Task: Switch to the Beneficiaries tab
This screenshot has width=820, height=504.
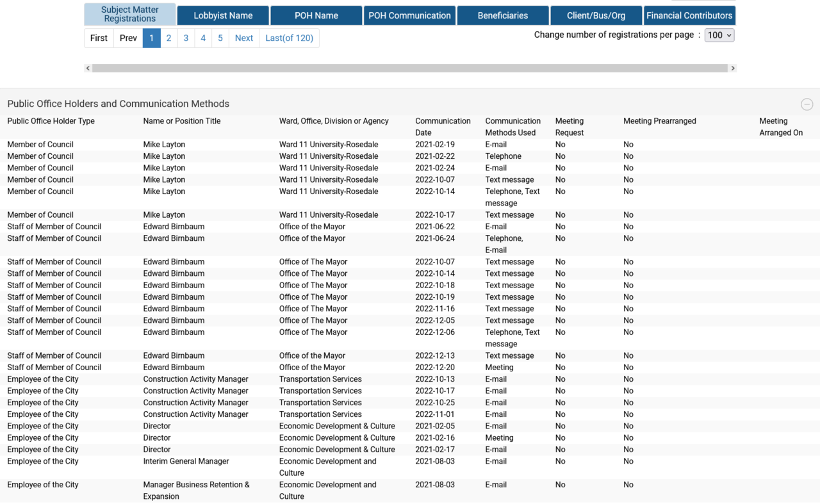Action: (503, 15)
